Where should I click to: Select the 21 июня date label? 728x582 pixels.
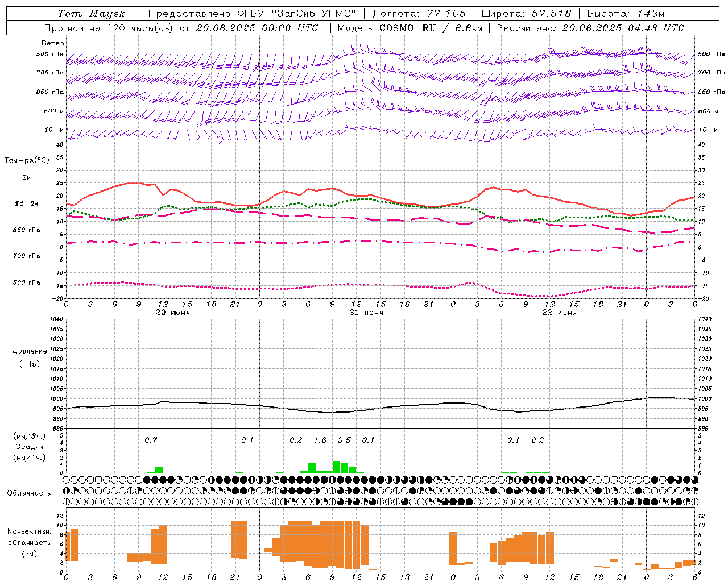click(366, 313)
